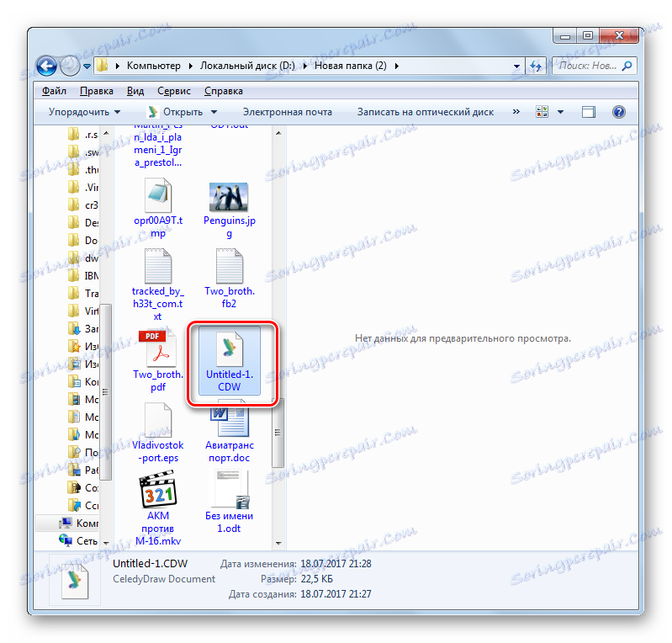
Task: Select the Авиатранспорт.doc file icon
Action: click(x=230, y=420)
